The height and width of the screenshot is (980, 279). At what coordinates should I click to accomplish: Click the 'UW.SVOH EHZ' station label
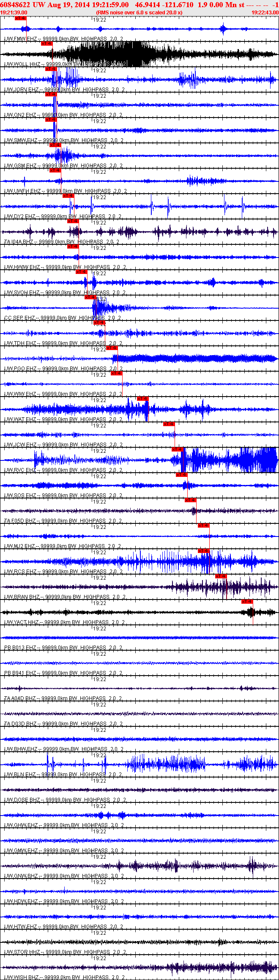pyautogui.click(x=22, y=293)
